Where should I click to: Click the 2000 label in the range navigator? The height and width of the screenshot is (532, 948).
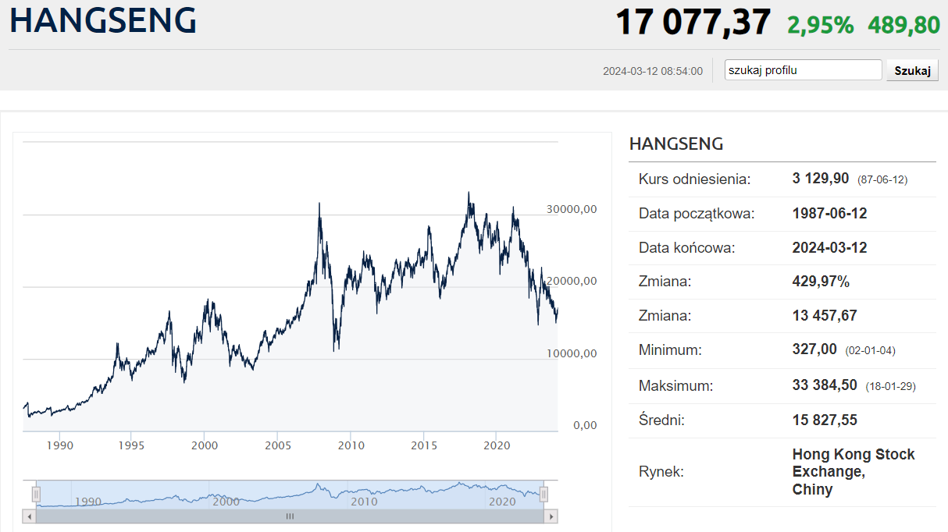coord(226,502)
